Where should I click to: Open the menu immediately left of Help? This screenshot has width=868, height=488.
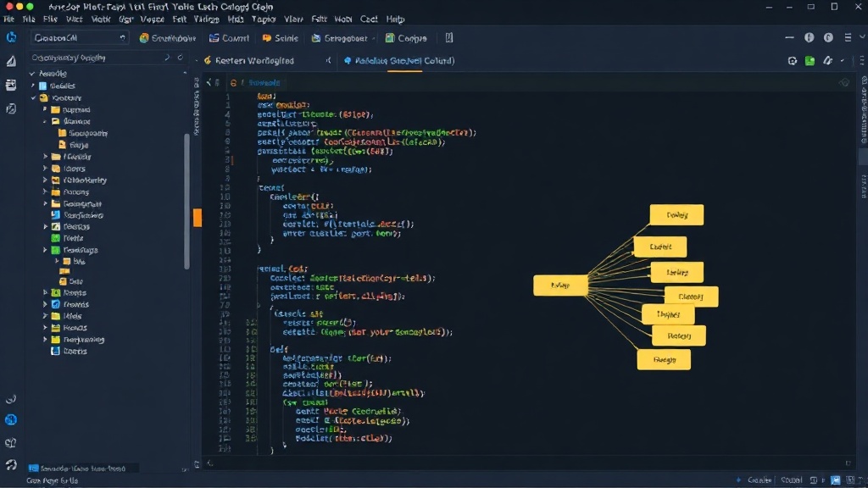(369, 19)
